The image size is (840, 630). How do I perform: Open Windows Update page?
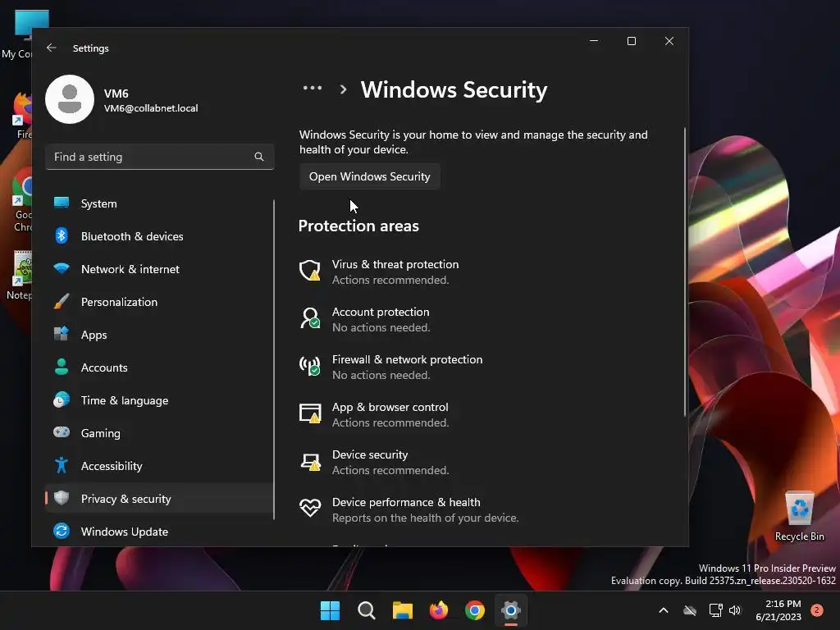pyautogui.click(x=160, y=531)
